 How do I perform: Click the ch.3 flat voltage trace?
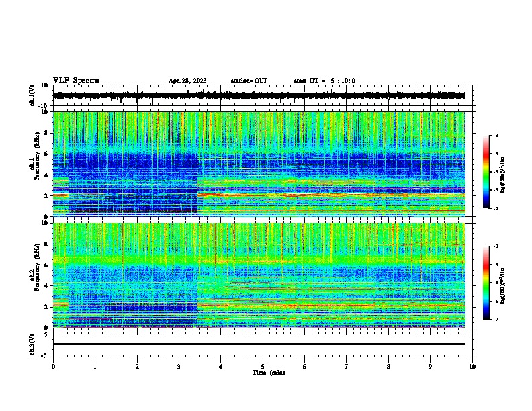pos(259,344)
